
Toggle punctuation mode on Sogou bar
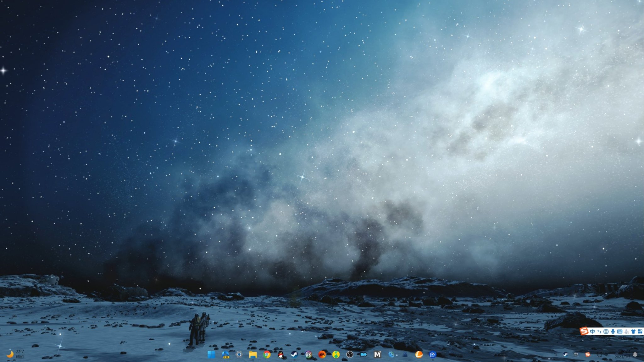pos(599,331)
